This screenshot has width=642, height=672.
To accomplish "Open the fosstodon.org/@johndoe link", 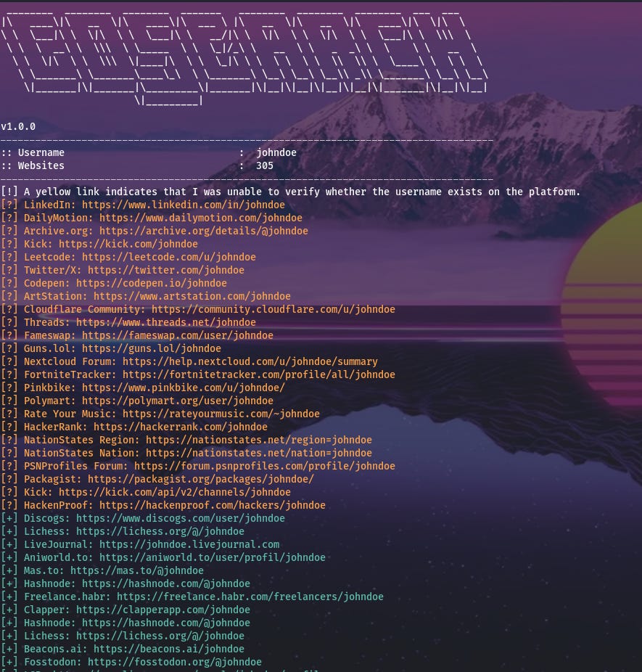I will click(175, 662).
